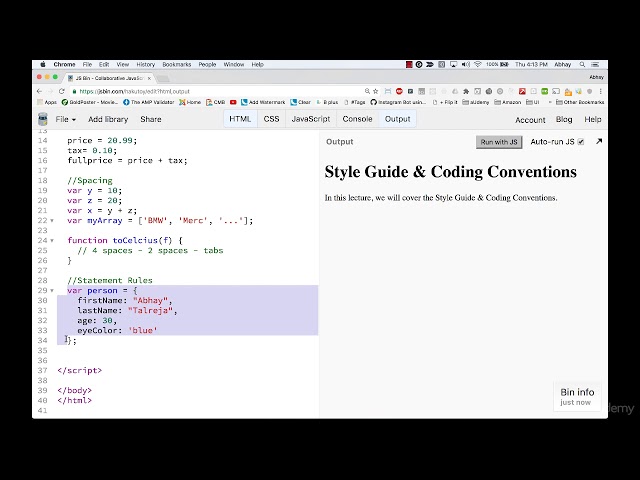The image size is (640, 480).
Task: Toggle the CSS panel
Action: tap(271, 119)
